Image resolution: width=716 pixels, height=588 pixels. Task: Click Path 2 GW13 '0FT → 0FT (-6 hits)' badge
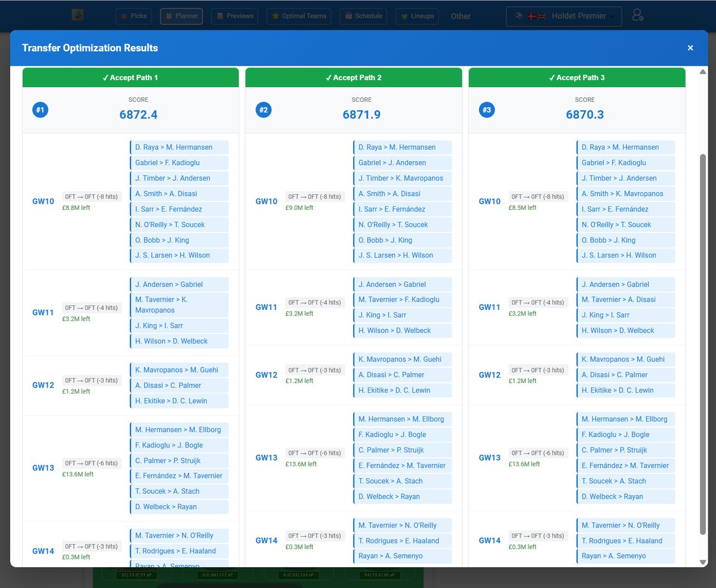315,453
